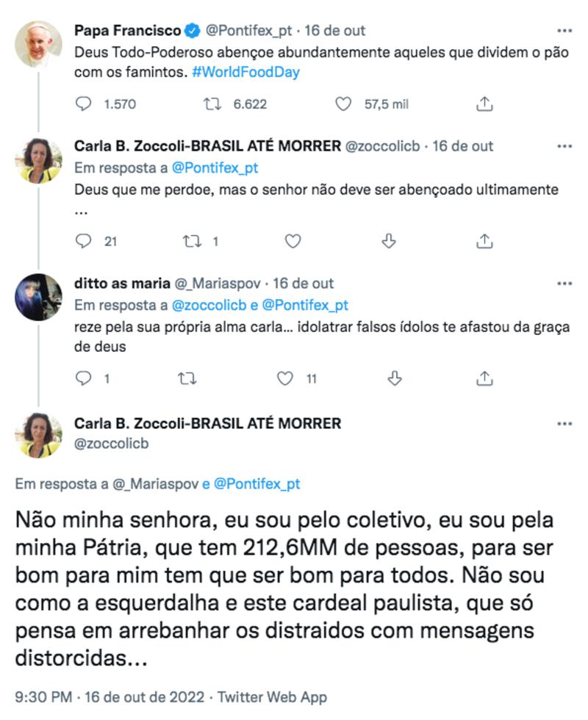Reply to Papa Francisco's tweet
588x720 pixels.
[85, 104]
